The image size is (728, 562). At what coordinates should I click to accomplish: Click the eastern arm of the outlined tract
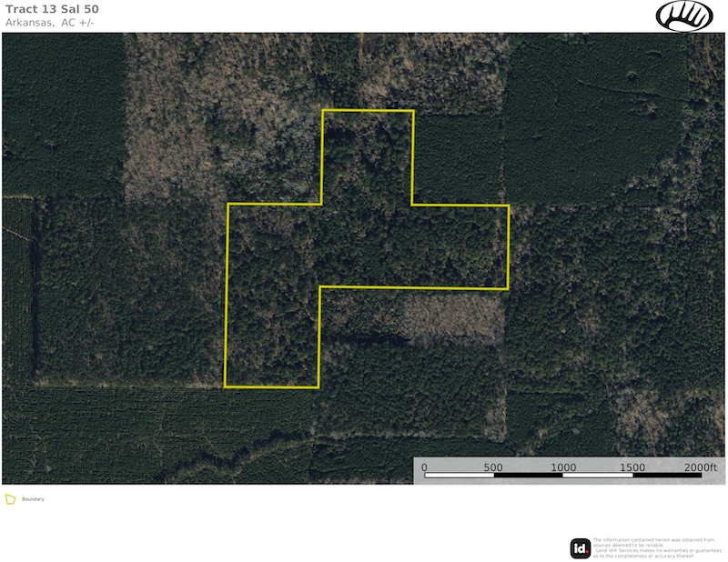click(x=460, y=246)
